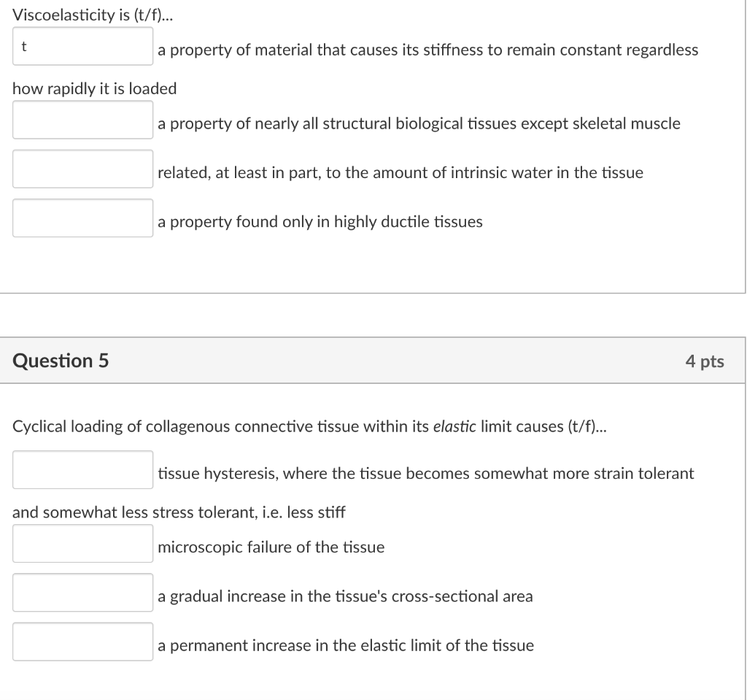Click the answer box containing 't'

(x=82, y=47)
